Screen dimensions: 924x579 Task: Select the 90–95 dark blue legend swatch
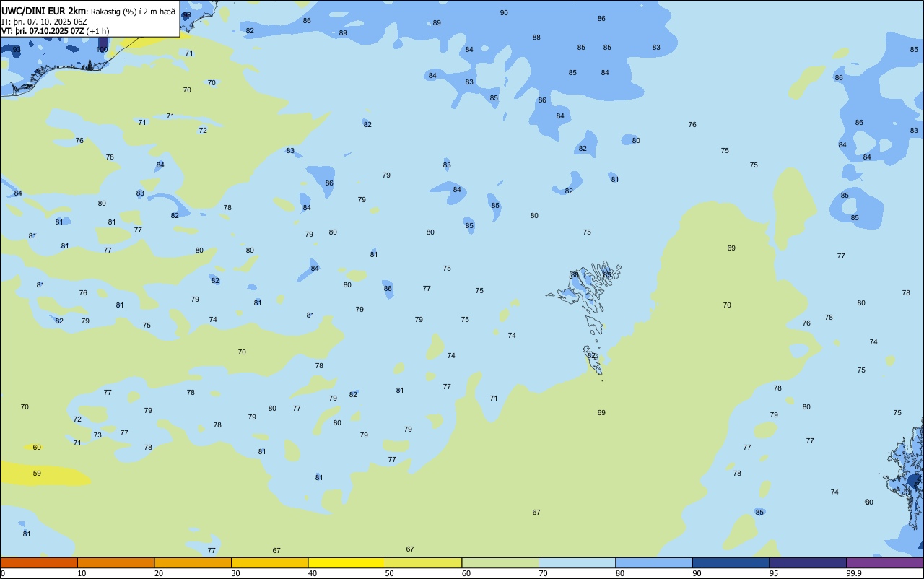731,562
